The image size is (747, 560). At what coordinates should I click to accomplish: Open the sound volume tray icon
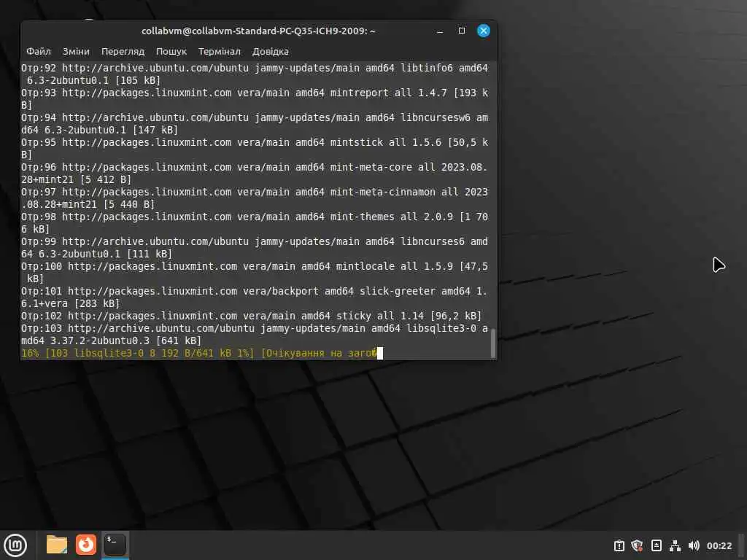click(694, 545)
